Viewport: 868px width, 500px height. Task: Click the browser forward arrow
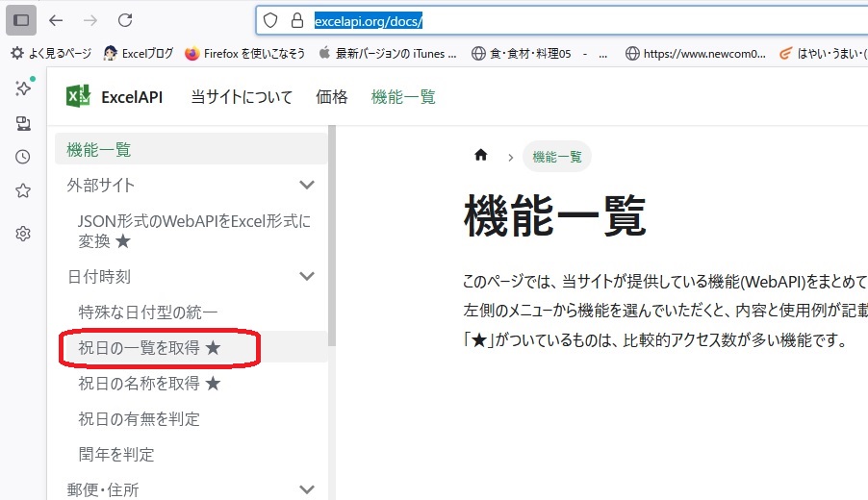pos(90,20)
